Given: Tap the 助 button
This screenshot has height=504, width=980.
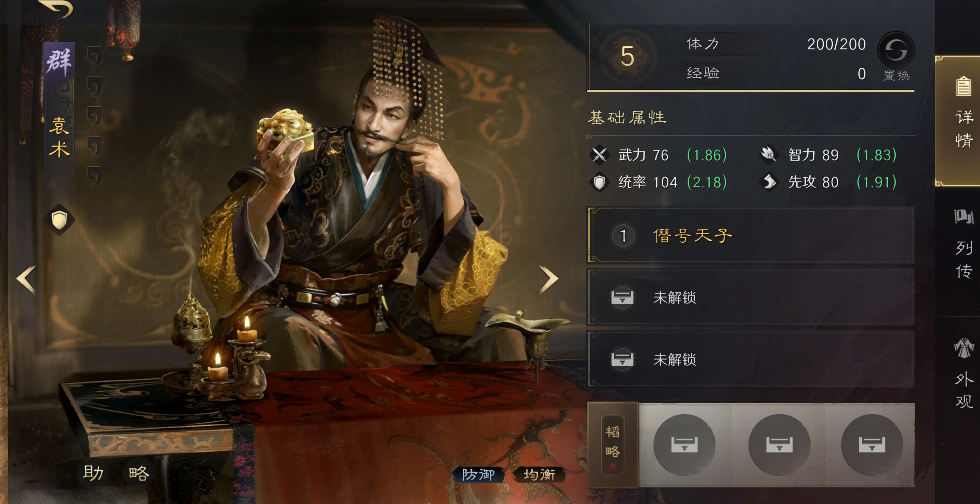Looking at the screenshot, I should point(93,473).
